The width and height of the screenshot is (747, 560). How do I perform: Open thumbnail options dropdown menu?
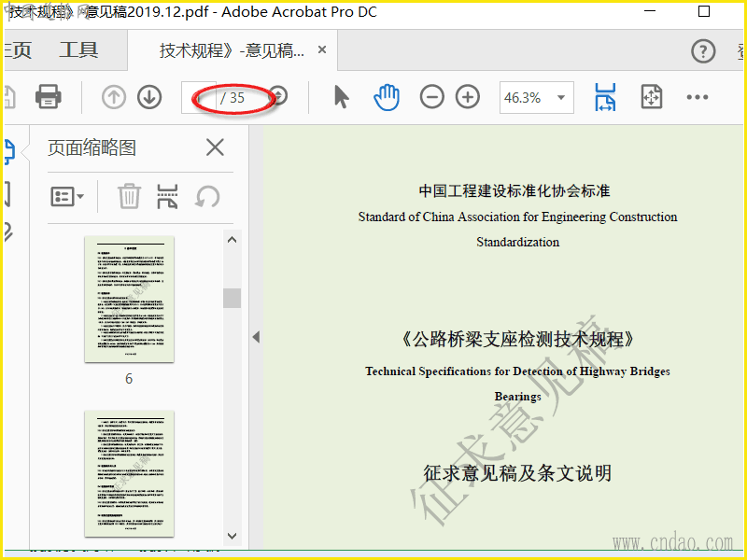coord(67,197)
